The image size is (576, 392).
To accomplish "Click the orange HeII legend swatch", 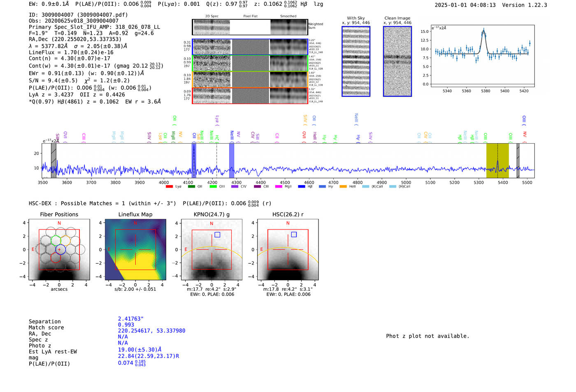I will click(343, 187).
